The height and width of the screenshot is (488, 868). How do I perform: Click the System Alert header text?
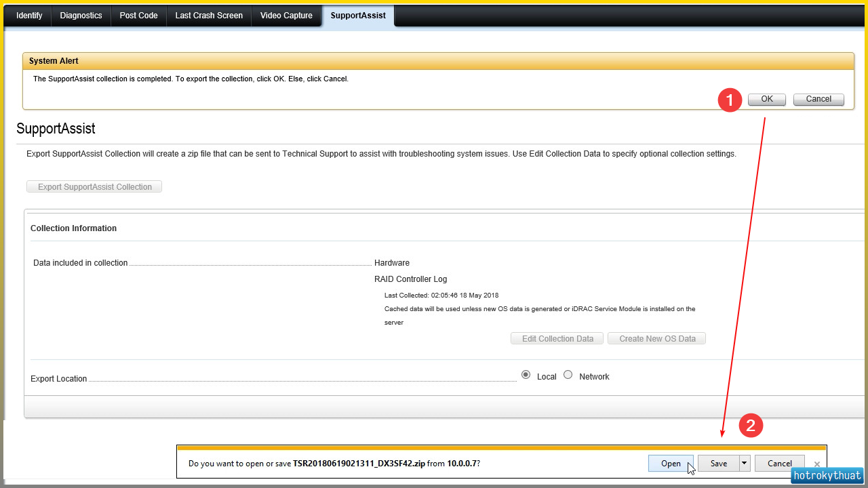pyautogui.click(x=54, y=61)
